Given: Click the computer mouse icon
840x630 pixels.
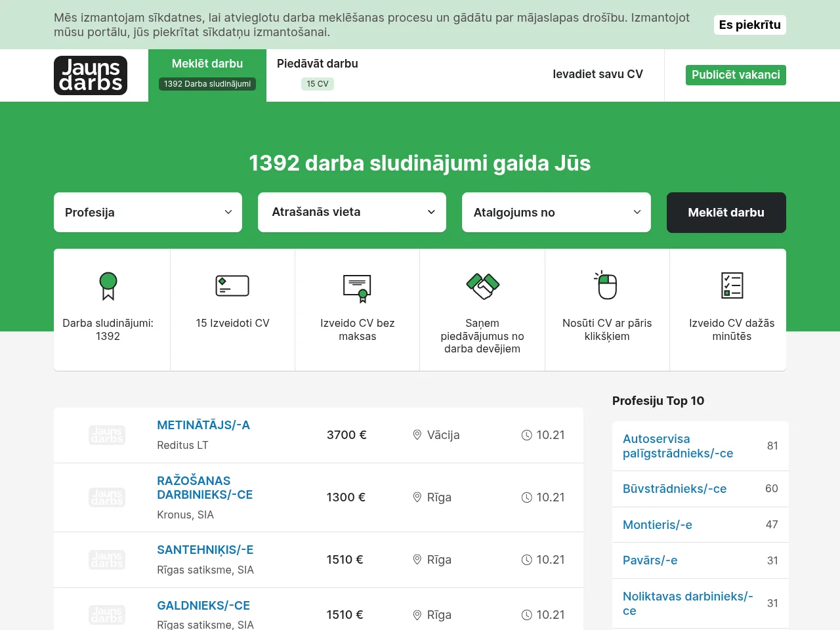Looking at the screenshot, I should tap(606, 285).
